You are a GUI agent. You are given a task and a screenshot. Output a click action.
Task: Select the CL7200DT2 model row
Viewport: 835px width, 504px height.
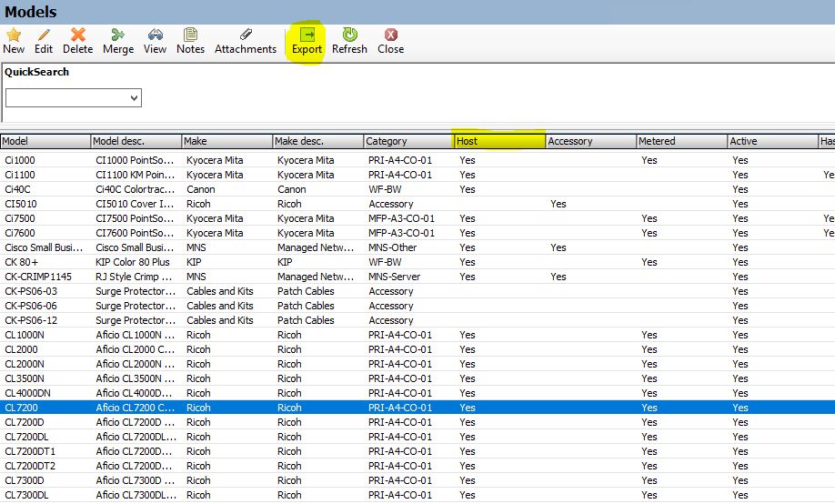[417, 466]
